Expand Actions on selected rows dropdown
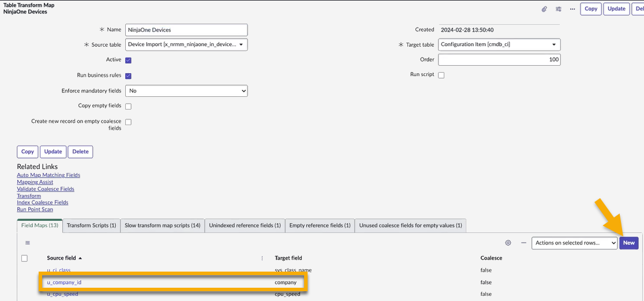This screenshot has height=301, width=644. click(574, 243)
